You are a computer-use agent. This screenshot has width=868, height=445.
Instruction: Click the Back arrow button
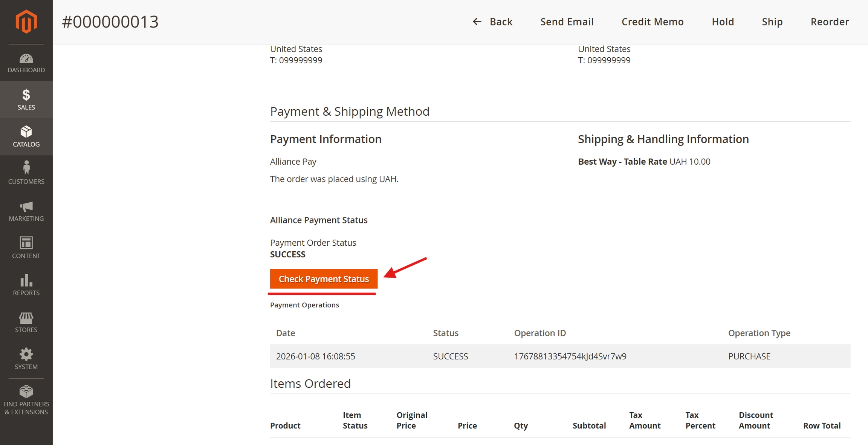[x=492, y=22]
